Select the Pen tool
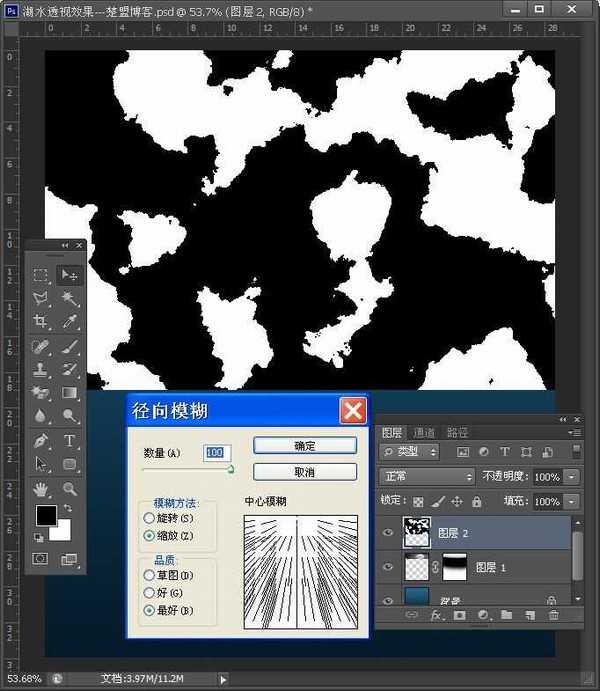The width and height of the screenshot is (600, 691). 40,441
